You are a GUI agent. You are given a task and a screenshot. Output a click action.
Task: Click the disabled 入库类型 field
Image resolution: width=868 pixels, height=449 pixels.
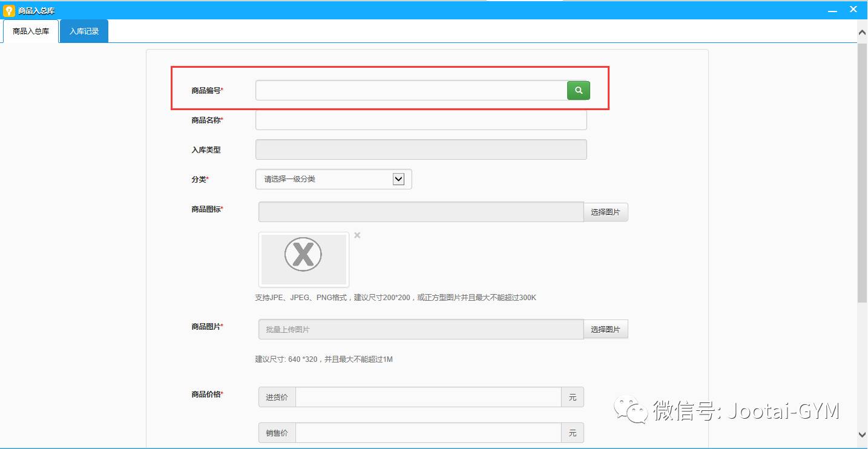click(x=421, y=149)
